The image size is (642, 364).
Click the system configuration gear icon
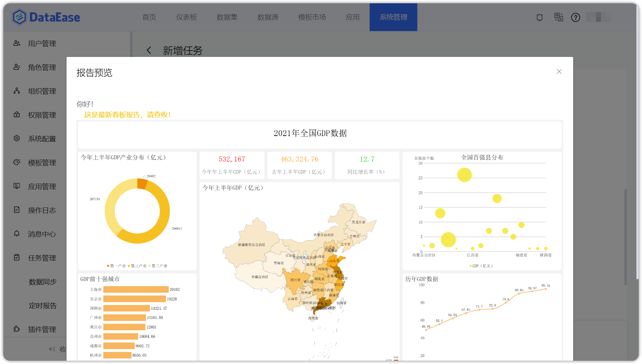[x=17, y=139]
